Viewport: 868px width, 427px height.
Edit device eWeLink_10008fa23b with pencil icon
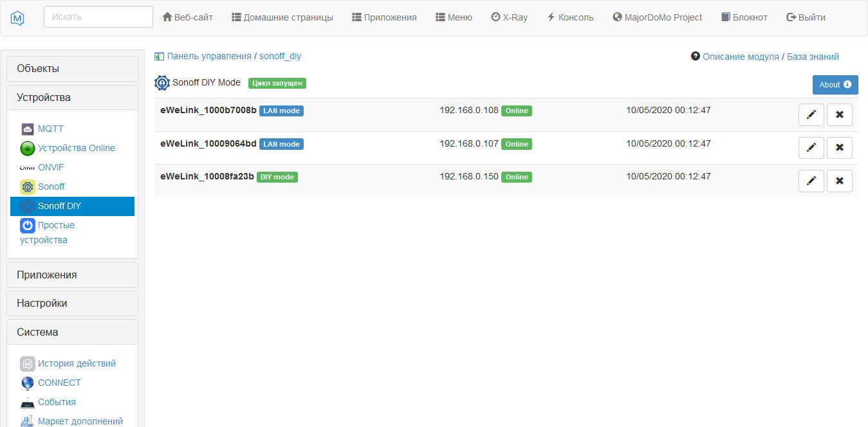[x=811, y=181]
